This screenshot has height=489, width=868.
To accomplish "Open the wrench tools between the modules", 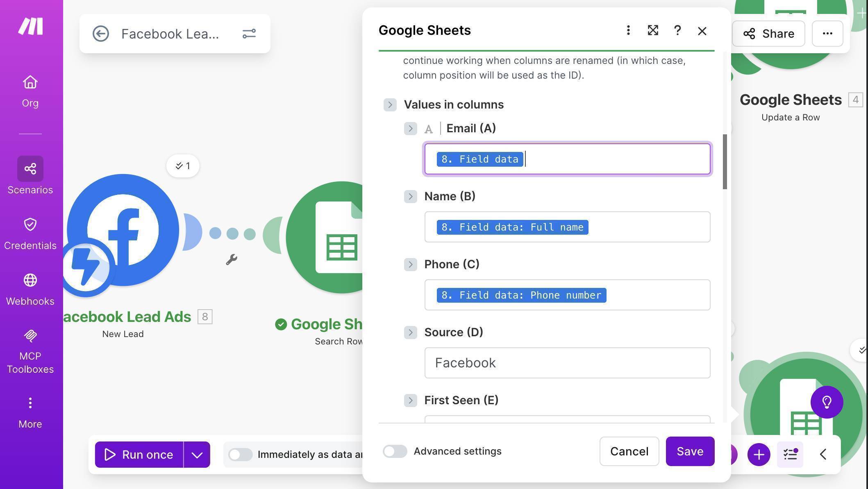I will [232, 259].
